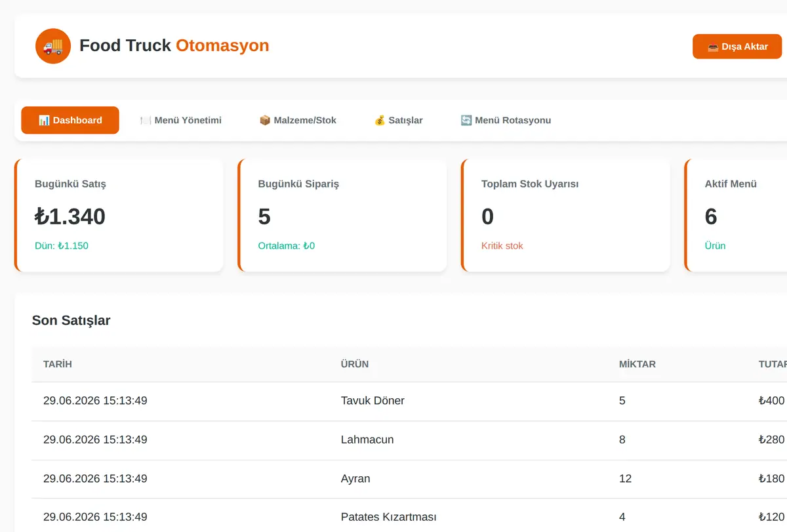Select the Lahmacun product cell
Screen dimensions: 787x532
pyautogui.click(x=367, y=440)
